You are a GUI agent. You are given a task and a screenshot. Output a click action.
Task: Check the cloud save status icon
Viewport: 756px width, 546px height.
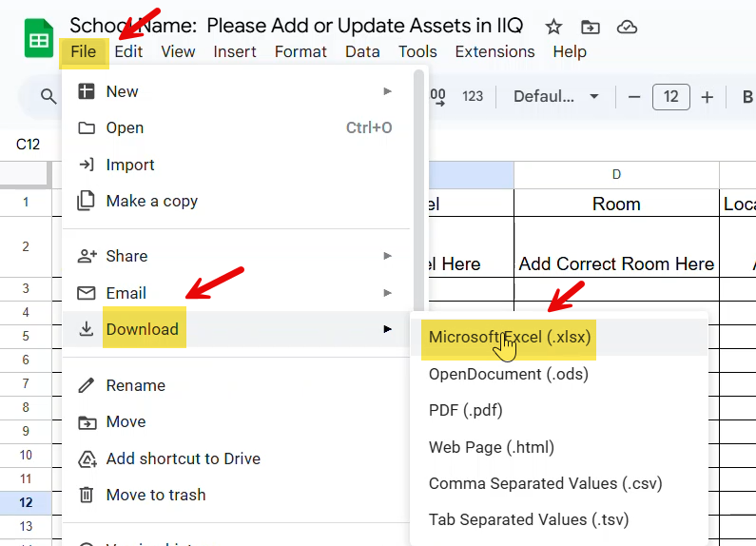pyautogui.click(x=627, y=27)
